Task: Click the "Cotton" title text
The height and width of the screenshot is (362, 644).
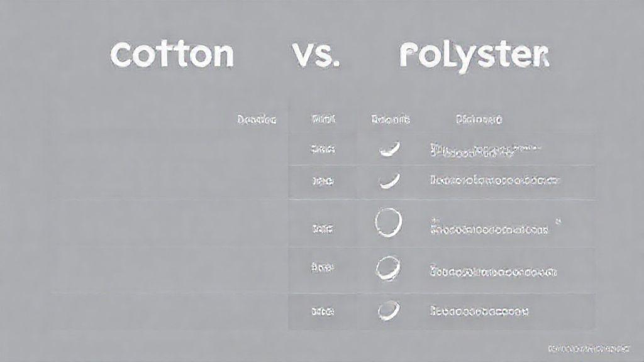Action: 172,56
